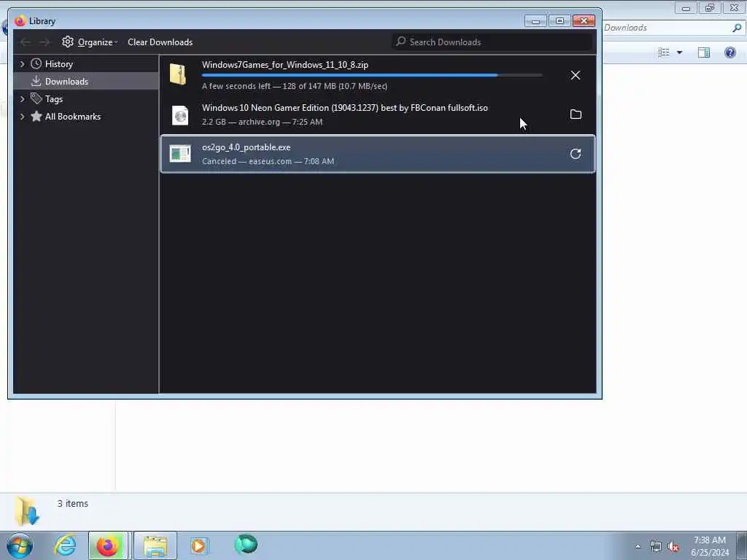This screenshot has height=560, width=747.
Task: Open Windows Explorer from taskbar
Action: [x=155, y=545]
